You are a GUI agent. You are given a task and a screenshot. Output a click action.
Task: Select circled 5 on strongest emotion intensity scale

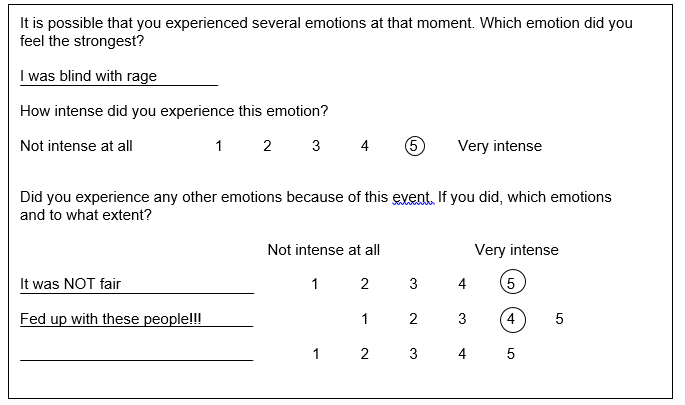(415, 146)
